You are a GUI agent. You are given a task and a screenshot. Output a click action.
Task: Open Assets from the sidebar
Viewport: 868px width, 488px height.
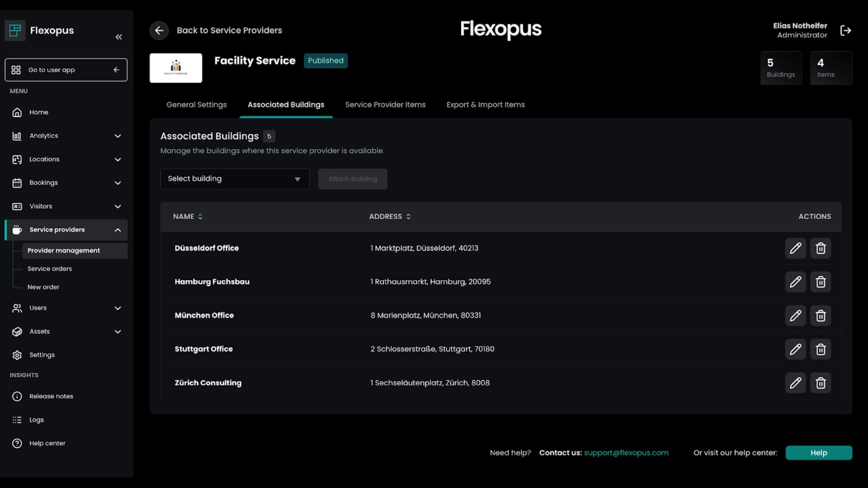point(39,331)
